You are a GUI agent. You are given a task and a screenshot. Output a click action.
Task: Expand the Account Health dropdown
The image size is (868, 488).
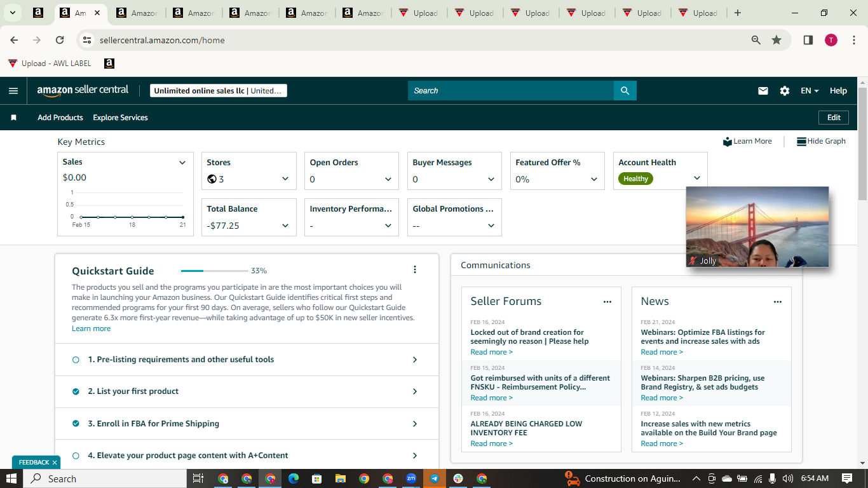pos(697,179)
